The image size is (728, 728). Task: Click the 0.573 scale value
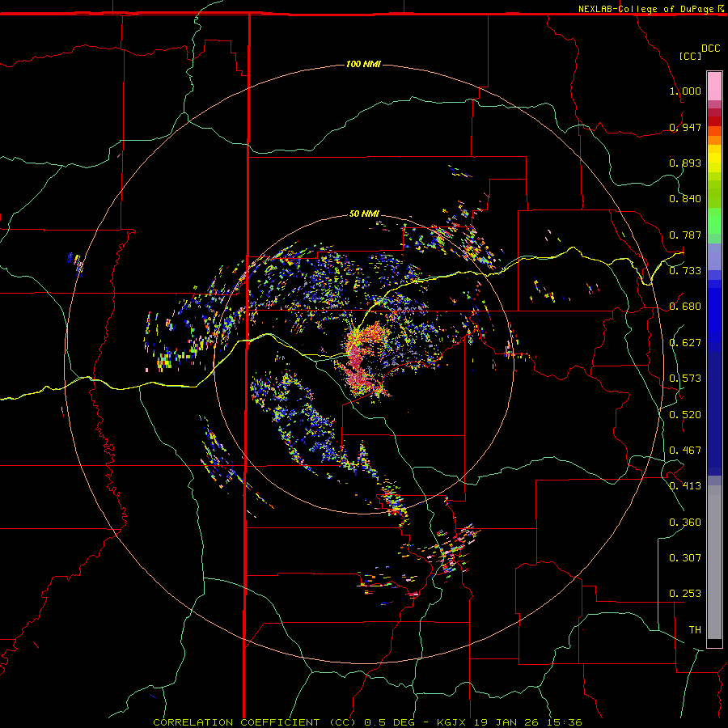point(685,379)
